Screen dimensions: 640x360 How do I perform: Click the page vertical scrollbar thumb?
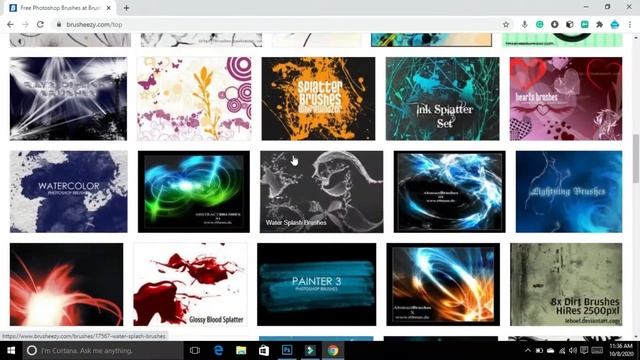pos(636,159)
